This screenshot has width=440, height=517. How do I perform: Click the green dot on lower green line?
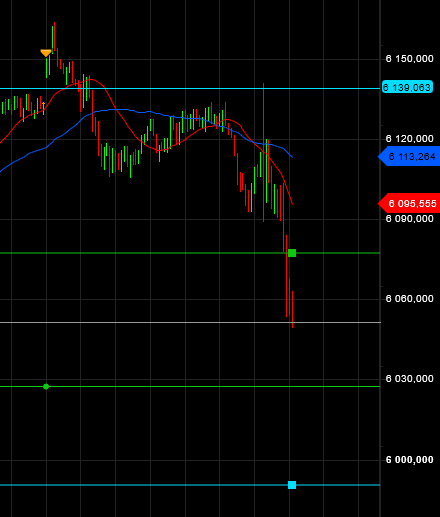(x=46, y=386)
